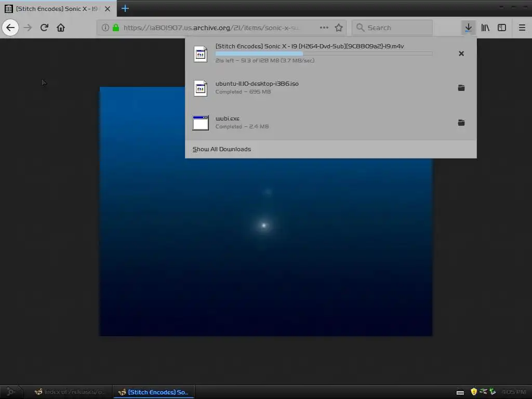Click the ubuntu iso file icon
The width and height of the screenshot is (532, 399).
click(201, 88)
